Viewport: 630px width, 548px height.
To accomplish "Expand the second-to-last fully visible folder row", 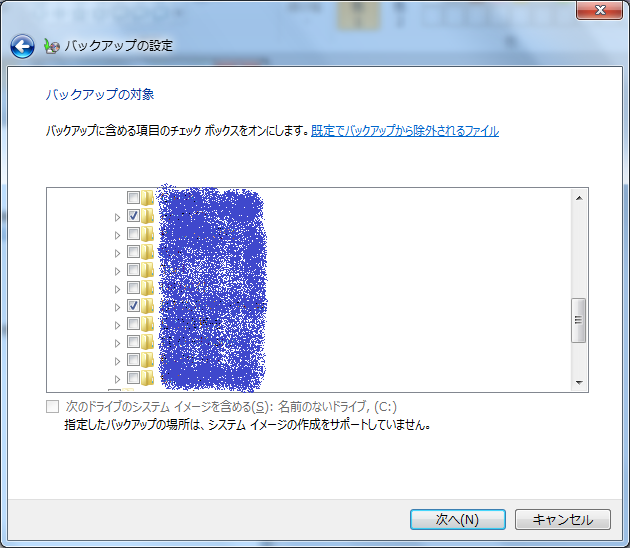I will pos(117,361).
